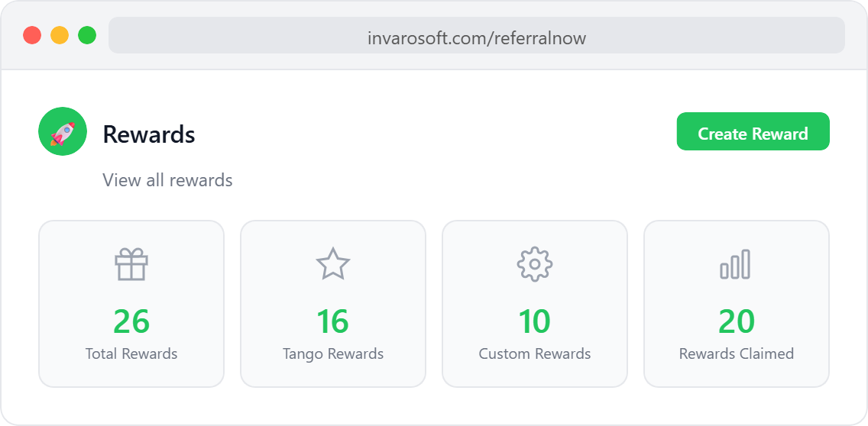Image resolution: width=868 pixels, height=426 pixels.
Task: Click the rocket logo icon
Action: 63,131
